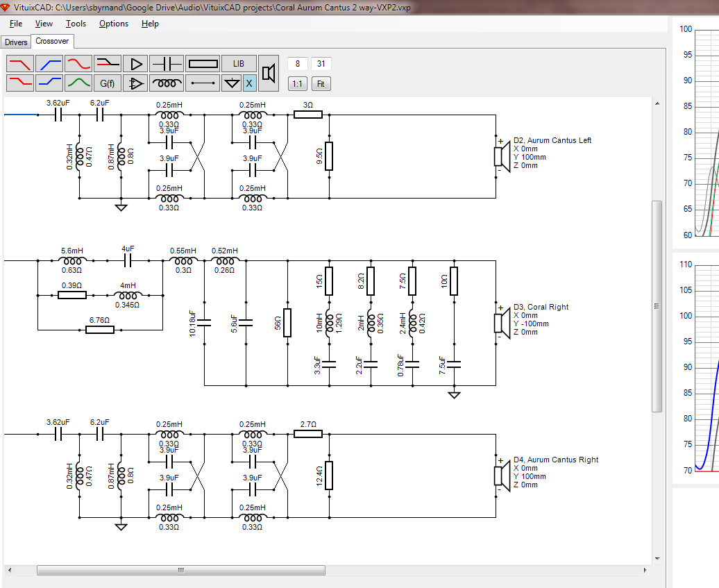Click horizontal scrollbar right arrow
The width and height of the screenshot is (719, 588).
click(645, 570)
